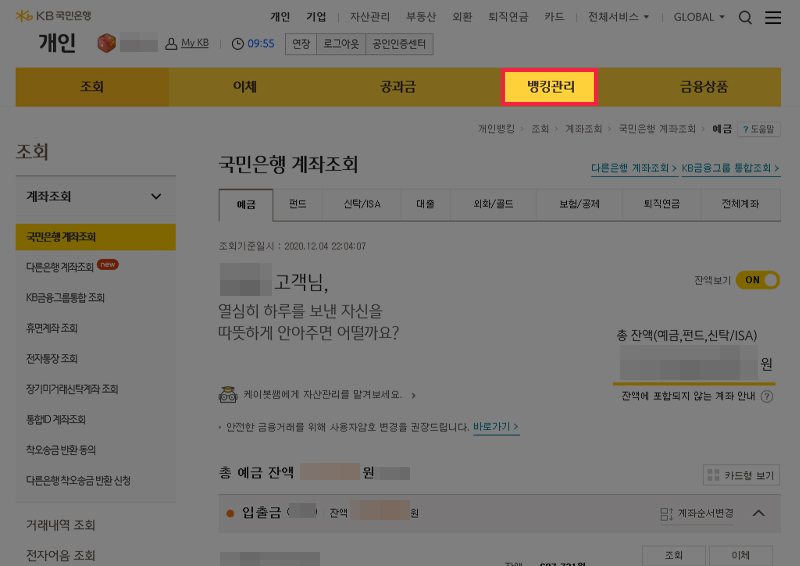Open the search magnifier icon
The image size is (800, 566).
tap(745, 17)
